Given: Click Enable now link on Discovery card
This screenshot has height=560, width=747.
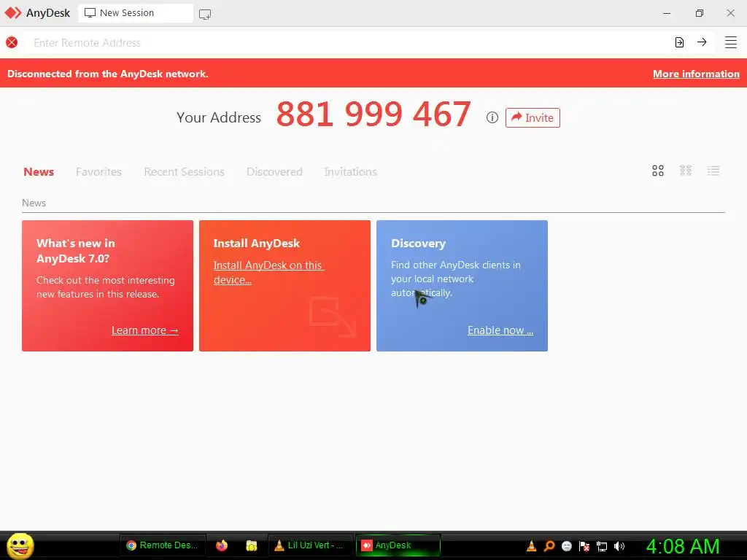Looking at the screenshot, I should tap(500, 330).
